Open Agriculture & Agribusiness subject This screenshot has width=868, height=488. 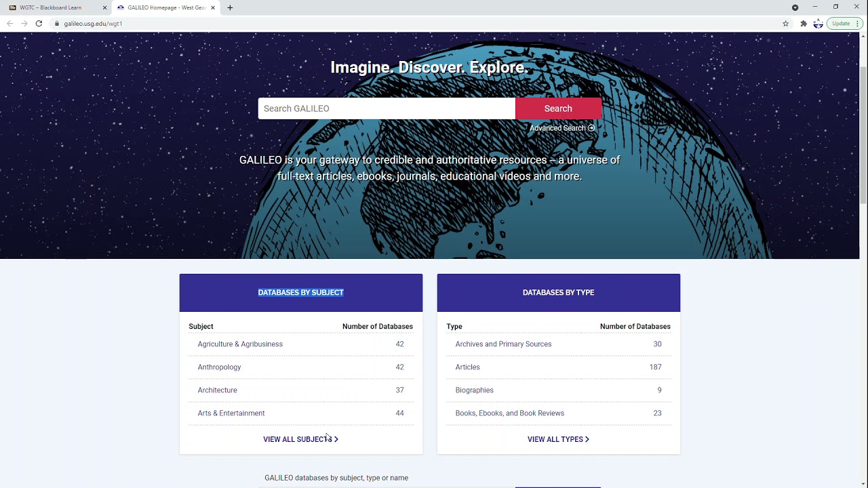(240, 344)
